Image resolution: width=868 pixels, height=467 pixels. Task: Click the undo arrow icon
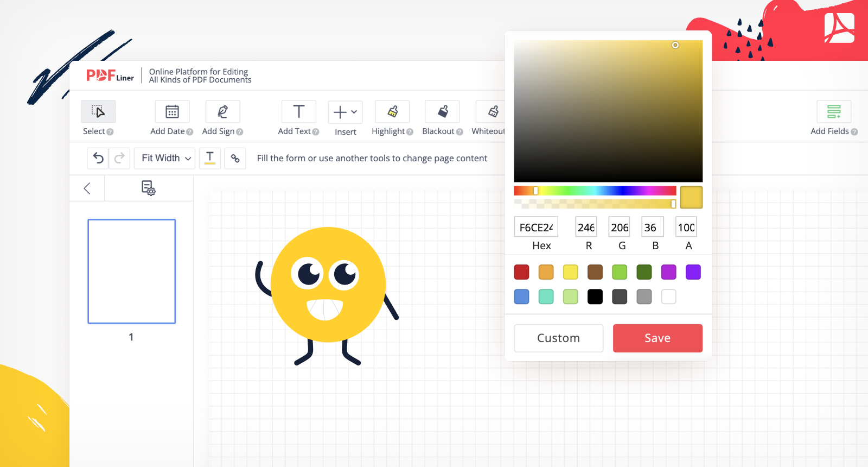point(98,158)
